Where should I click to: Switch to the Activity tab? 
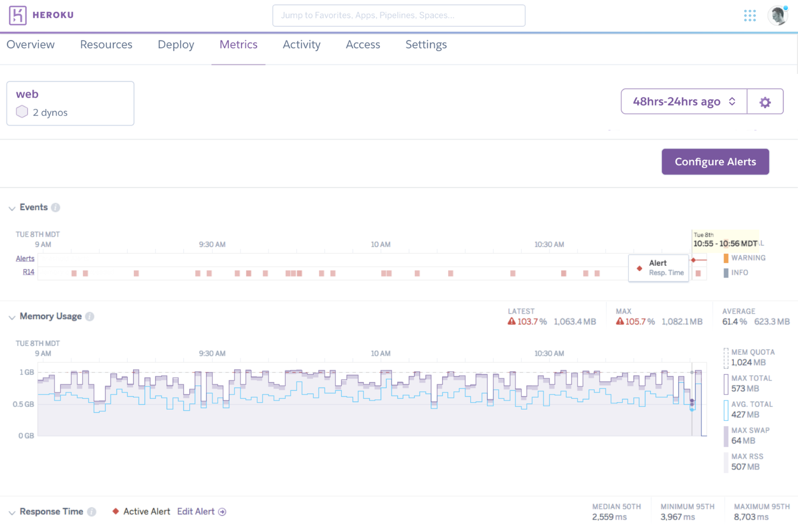pos(301,45)
